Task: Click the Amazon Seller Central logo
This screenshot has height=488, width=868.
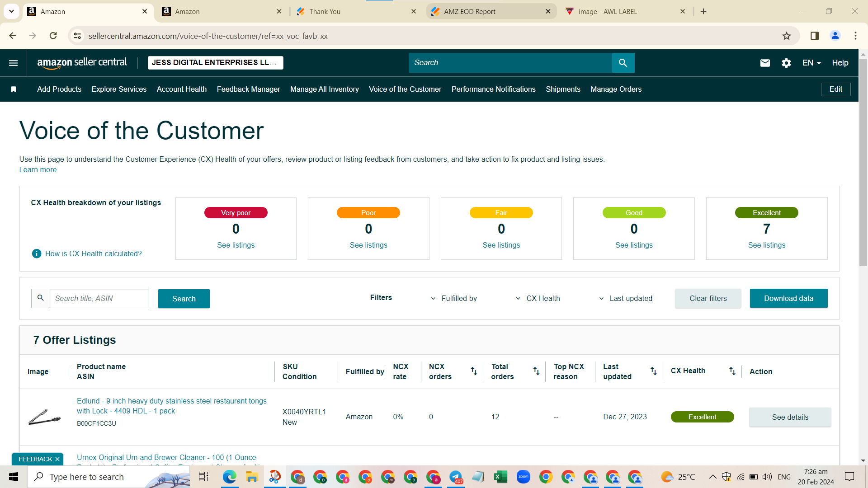Action: point(82,63)
